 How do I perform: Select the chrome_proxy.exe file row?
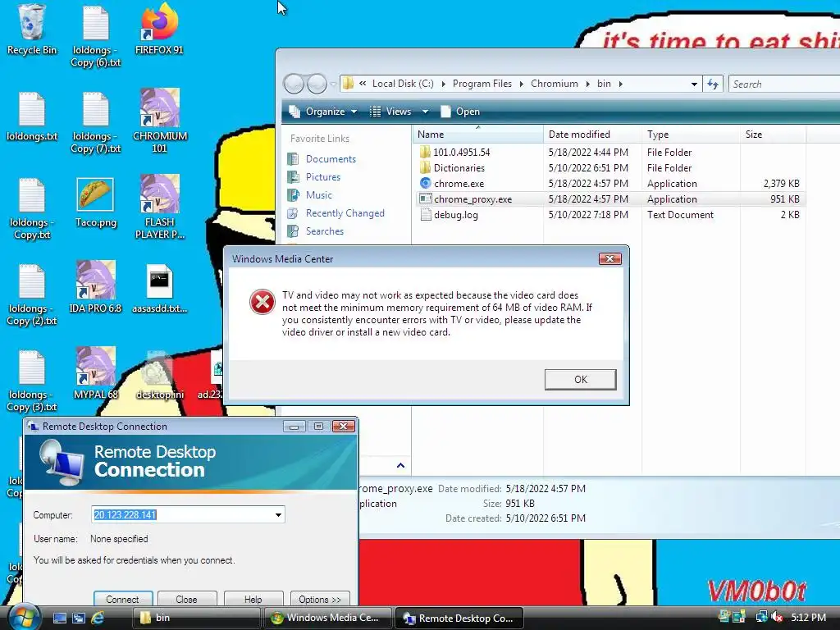pos(610,199)
